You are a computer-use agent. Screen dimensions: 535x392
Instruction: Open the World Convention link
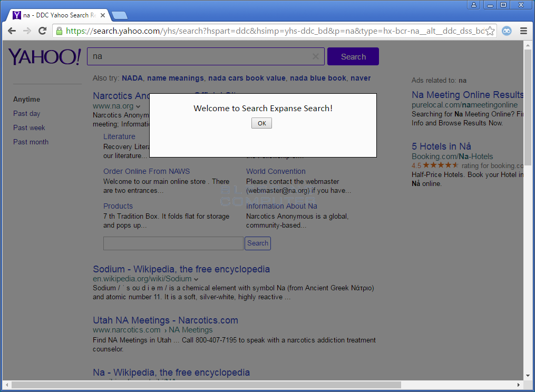tap(276, 171)
